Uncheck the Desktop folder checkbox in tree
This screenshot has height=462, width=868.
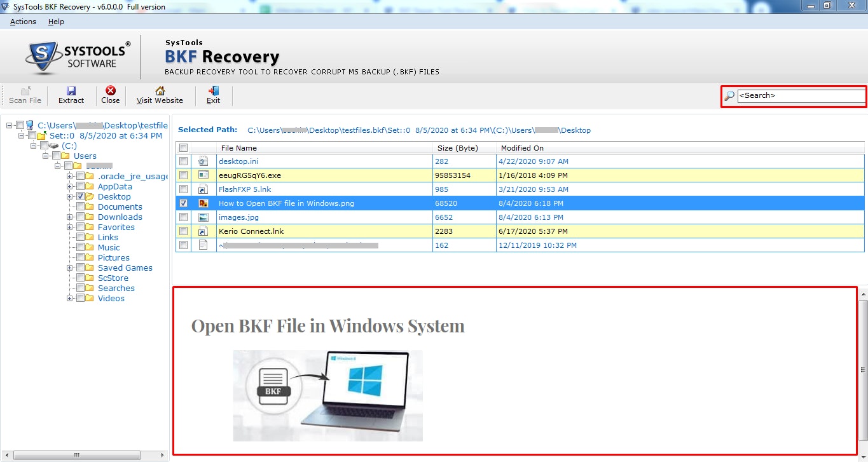pyautogui.click(x=80, y=196)
